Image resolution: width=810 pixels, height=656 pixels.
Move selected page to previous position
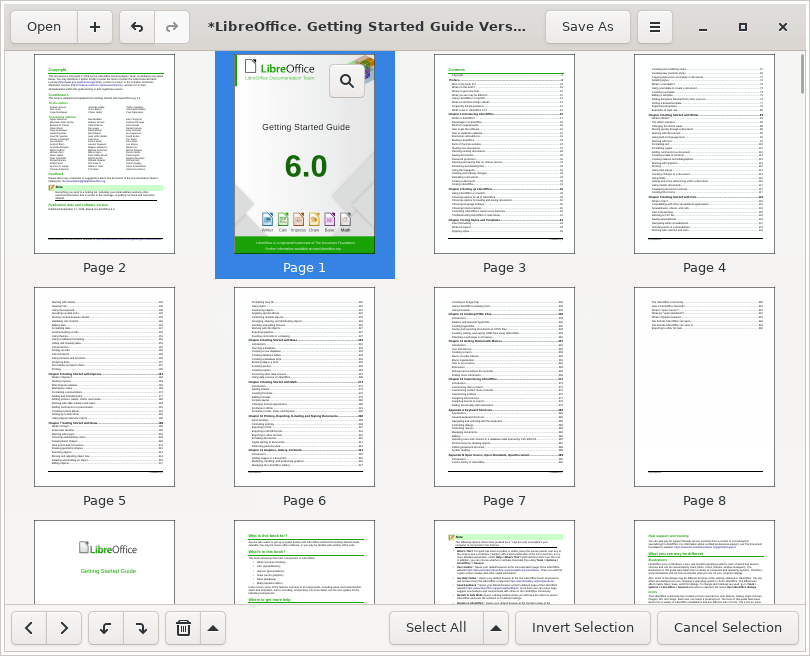pyautogui.click(x=29, y=628)
